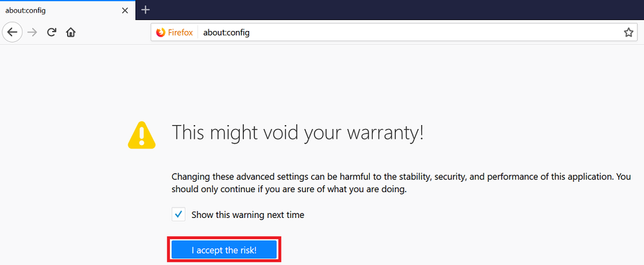Go back using the back arrow button
The height and width of the screenshot is (265, 644).
click(x=12, y=32)
